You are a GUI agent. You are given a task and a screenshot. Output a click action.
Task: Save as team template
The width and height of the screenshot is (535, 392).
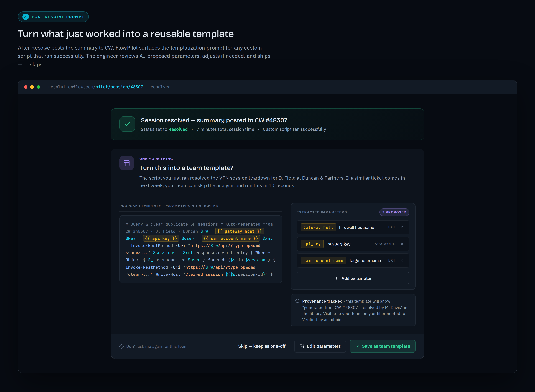[x=382, y=346]
